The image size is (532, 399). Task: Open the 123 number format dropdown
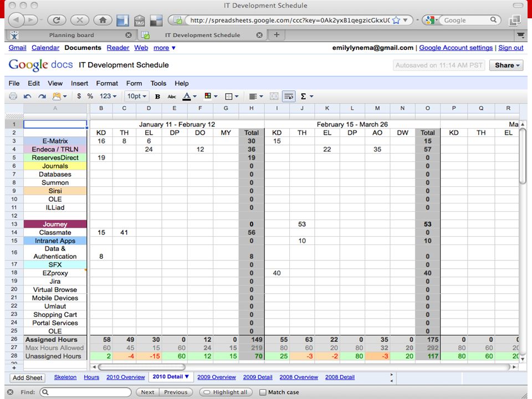(x=108, y=96)
